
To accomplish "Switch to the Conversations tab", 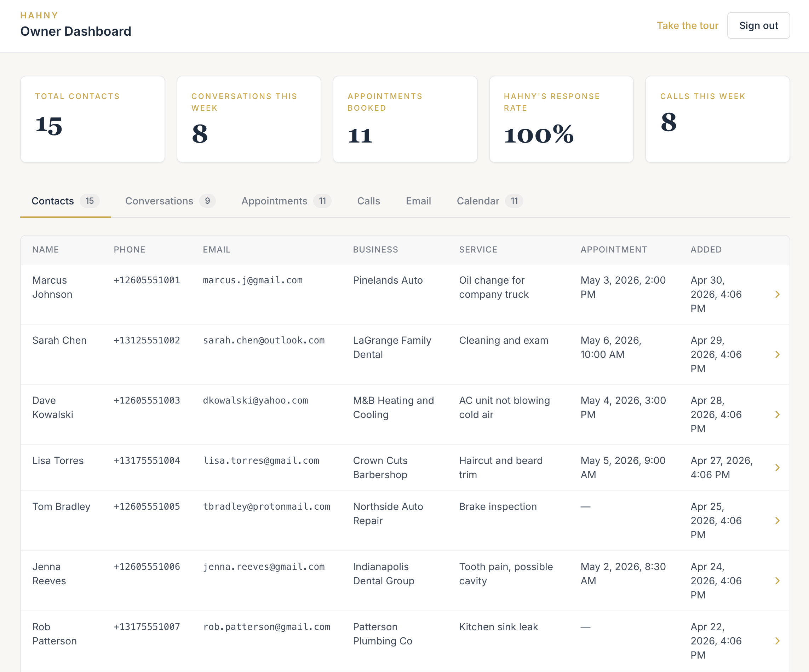I will pos(170,201).
